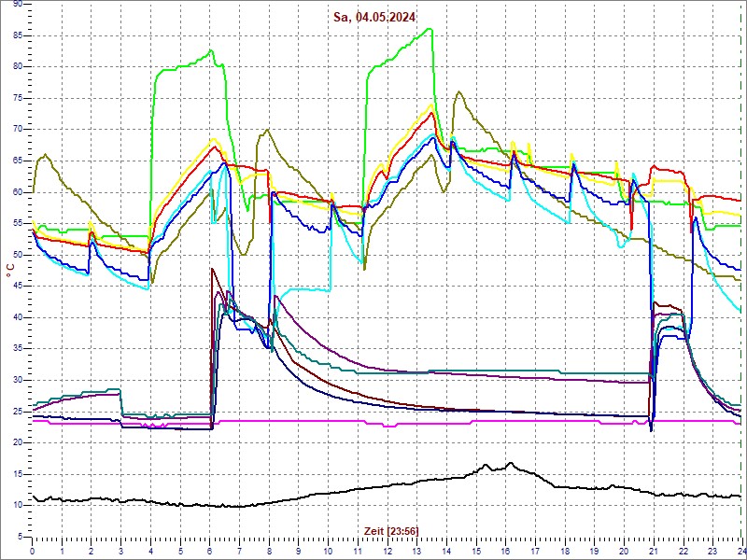This screenshot has height=560, width=747.
Task: Click hour 21 on the time axis
Action: tap(653, 550)
